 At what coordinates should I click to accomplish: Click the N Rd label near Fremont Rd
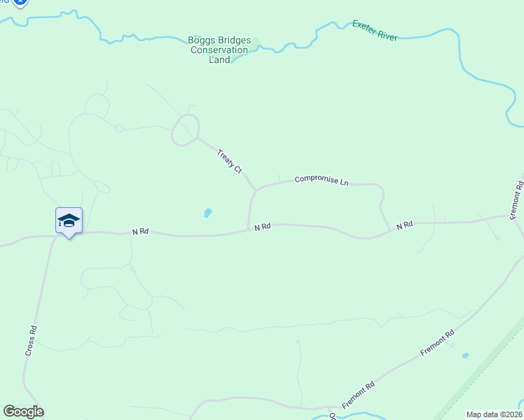coord(404,225)
